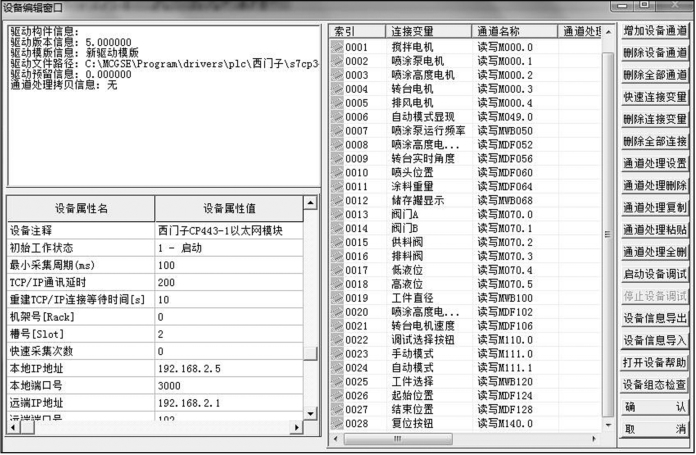
Task: Click the 通道名称 column header
Action: point(514,31)
